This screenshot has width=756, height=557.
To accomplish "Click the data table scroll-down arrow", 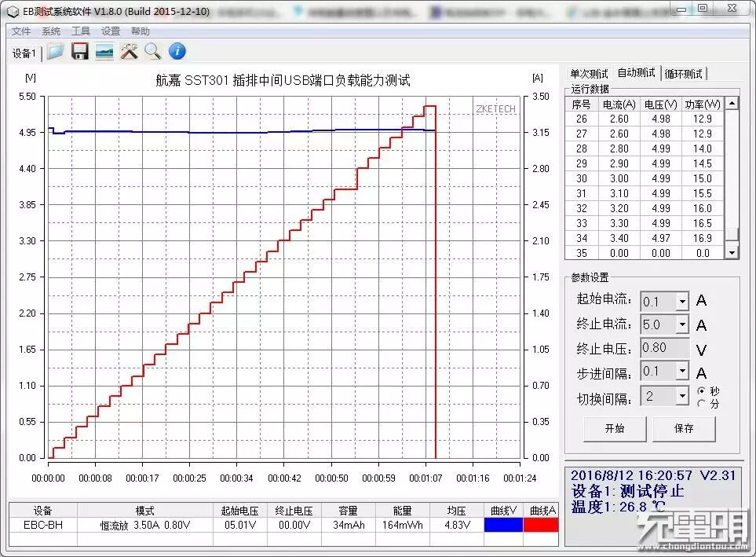I will [732, 252].
